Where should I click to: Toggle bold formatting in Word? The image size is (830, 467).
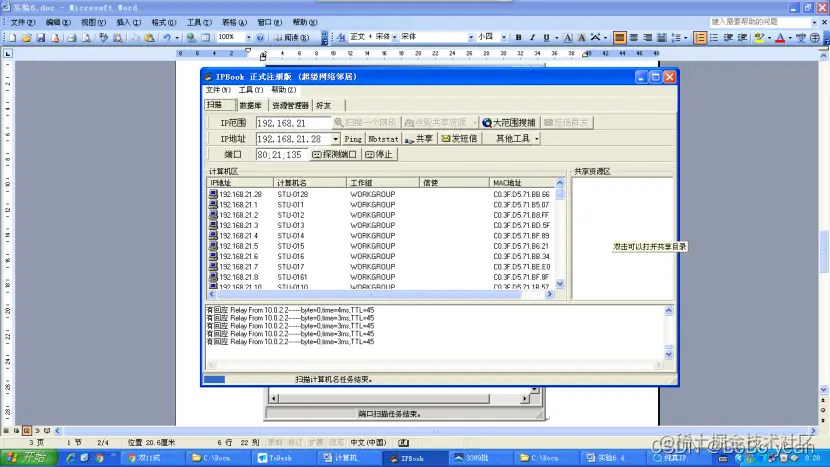pos(518,37)
